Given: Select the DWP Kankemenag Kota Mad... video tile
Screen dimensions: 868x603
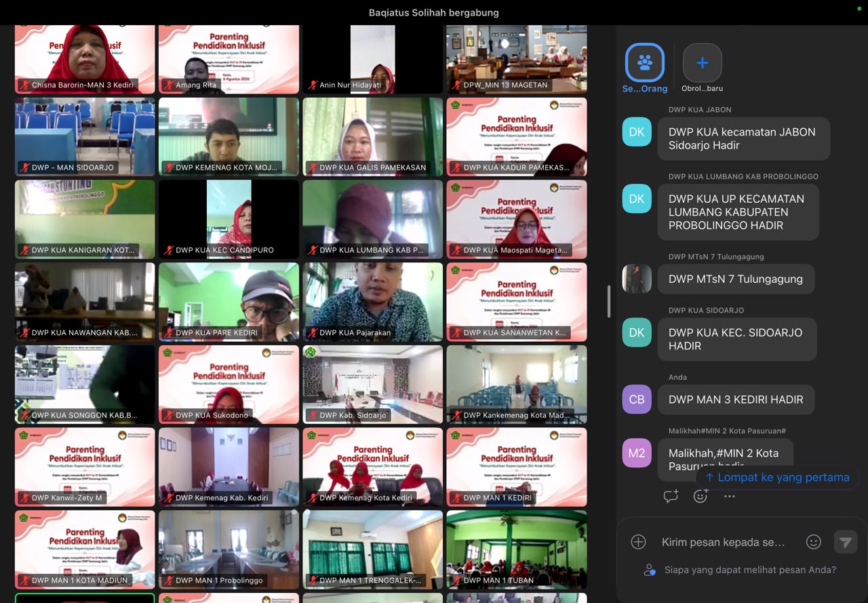Looking at the screenshot, I should [x=517, y=385].
